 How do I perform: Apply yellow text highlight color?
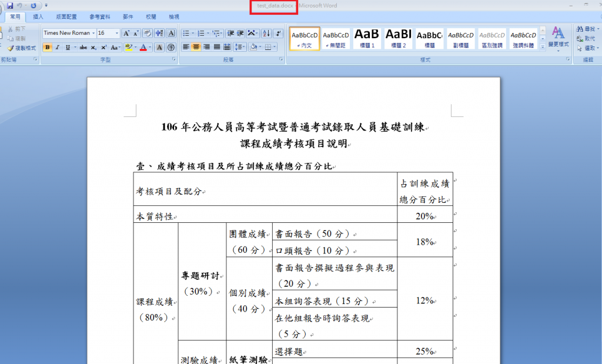click(x=128, y=47)
